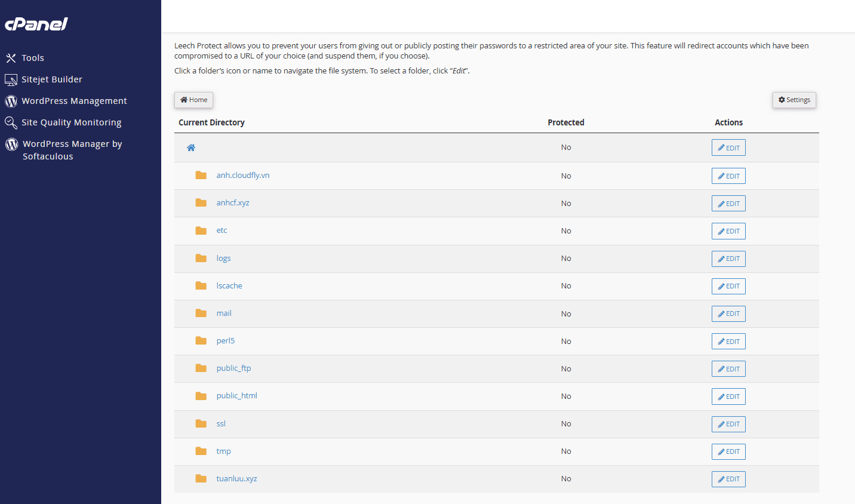The image size is (855, 504).
Task: Click the Sitejet Builder monitor icon
Action: 11,79
